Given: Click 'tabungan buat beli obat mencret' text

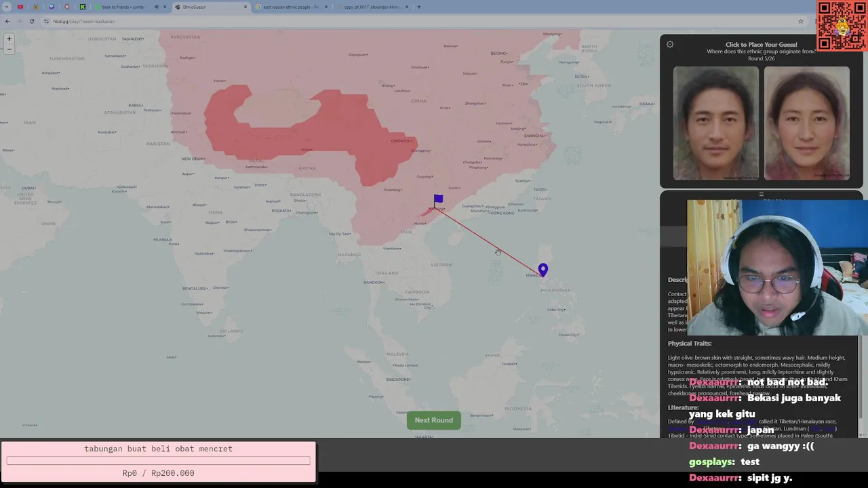Looking at the screenshot, I should click(158, 449).
